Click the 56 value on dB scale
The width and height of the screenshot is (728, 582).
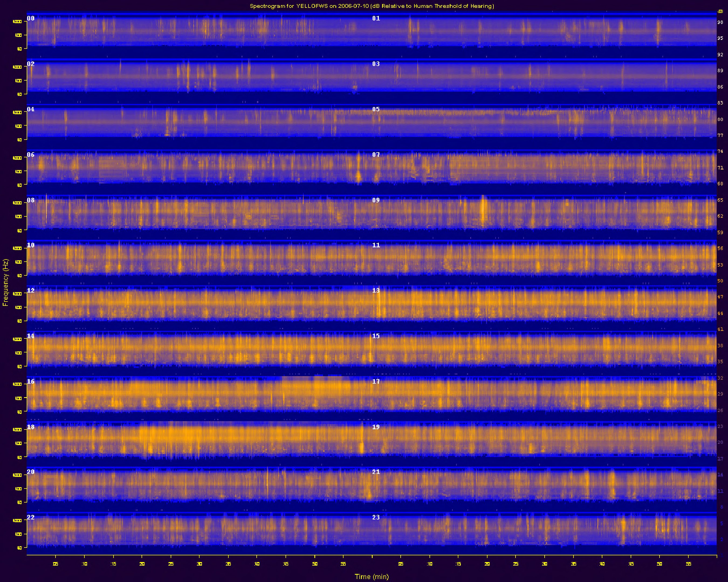tap(720, 248)
